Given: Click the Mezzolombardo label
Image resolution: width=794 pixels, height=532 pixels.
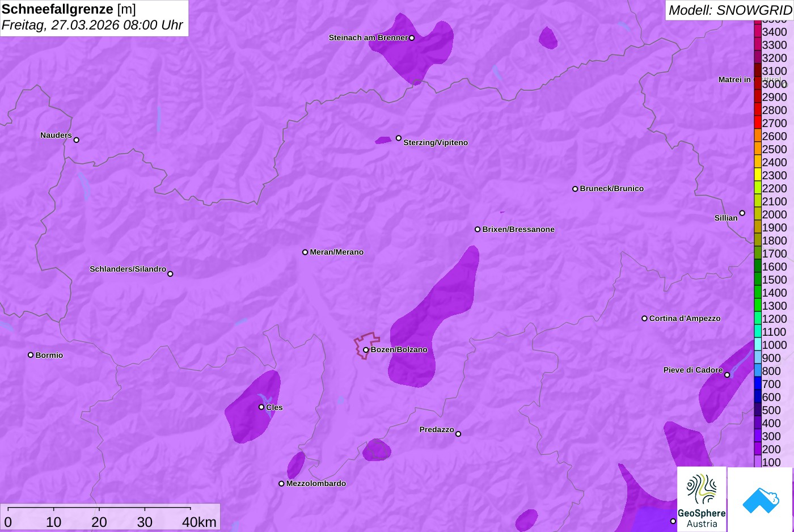Looking at the screenshot, I should tap(316, 483).
